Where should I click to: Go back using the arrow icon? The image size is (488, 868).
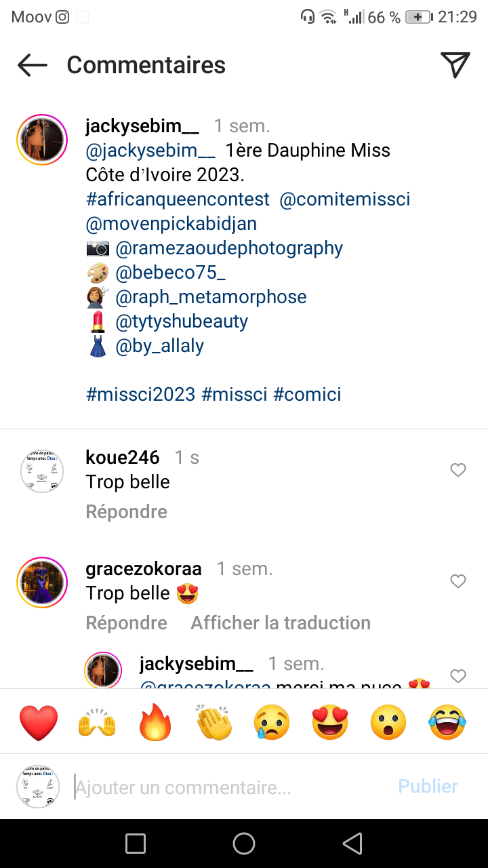pos(32,65)
